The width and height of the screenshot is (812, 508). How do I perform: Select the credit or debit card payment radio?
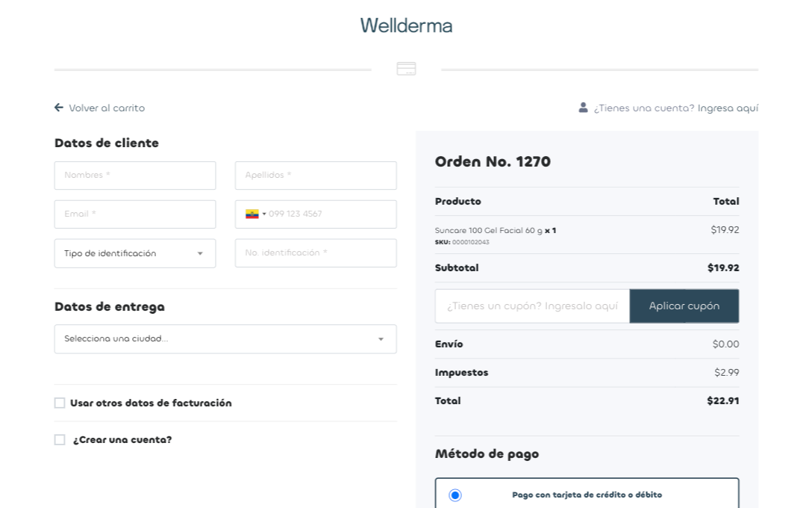coord(455,495)
